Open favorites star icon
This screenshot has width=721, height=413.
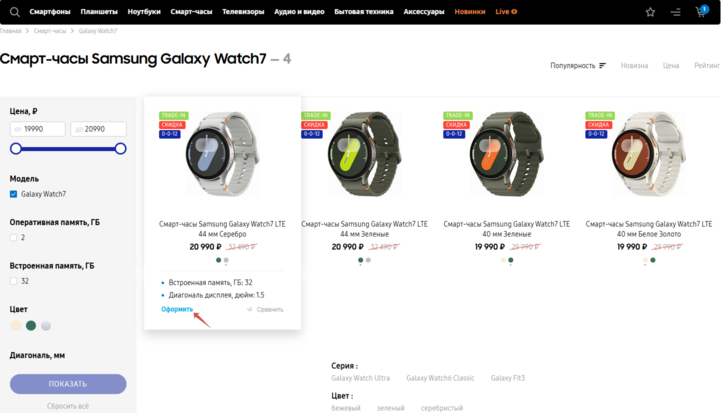650,12
